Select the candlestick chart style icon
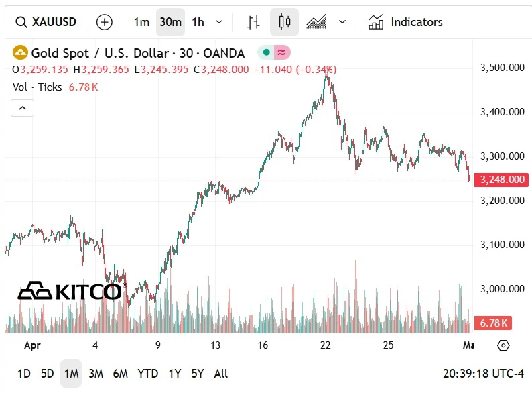The image size is (532, 393). [285, 22]
